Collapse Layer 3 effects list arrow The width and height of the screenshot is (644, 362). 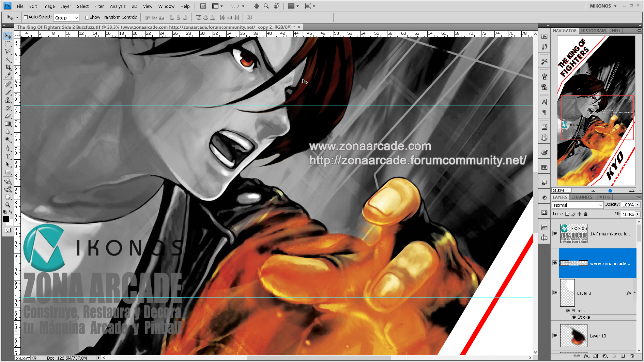tap(634, 293)
